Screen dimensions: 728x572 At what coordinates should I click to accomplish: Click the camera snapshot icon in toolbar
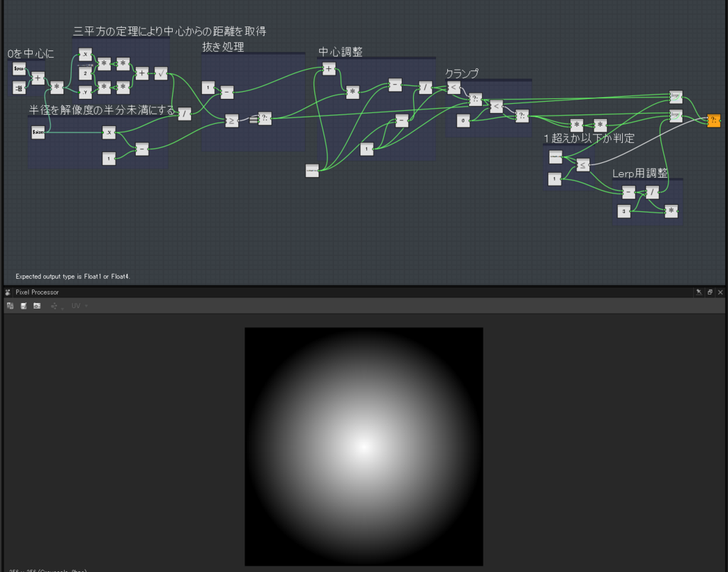[x=37, y=306]
